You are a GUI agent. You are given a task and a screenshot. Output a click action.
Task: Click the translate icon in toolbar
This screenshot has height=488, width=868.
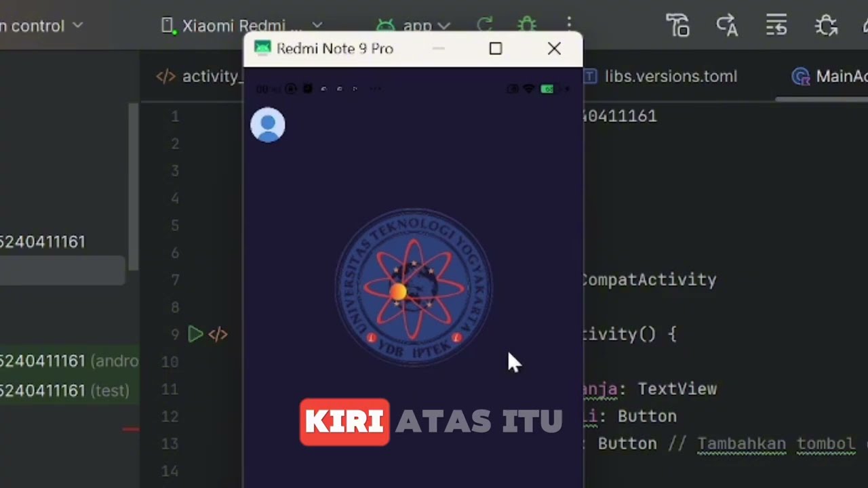[727, 26]
